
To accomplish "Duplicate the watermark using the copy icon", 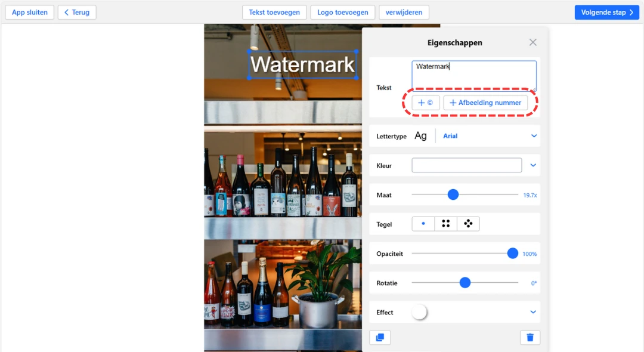I will 380,337.
